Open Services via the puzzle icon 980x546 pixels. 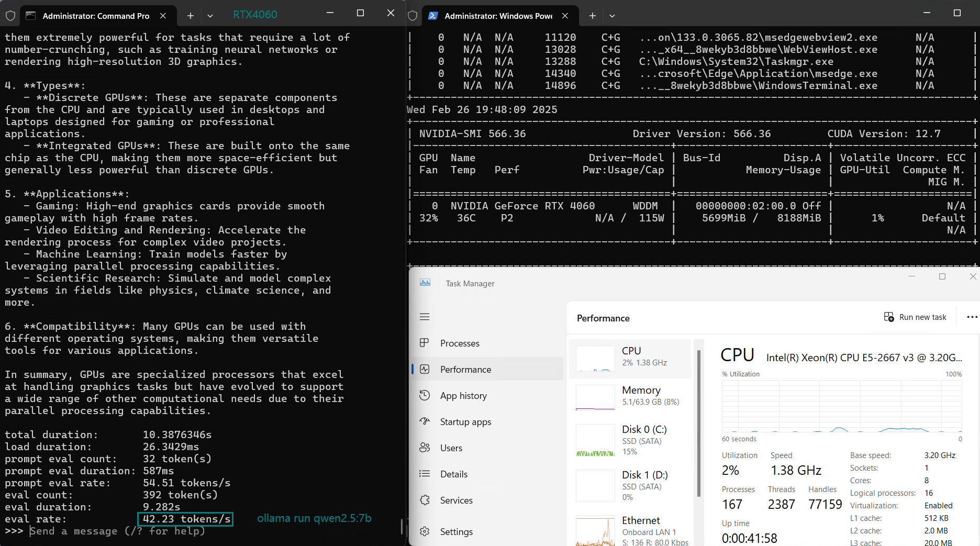tap(425, 500)
